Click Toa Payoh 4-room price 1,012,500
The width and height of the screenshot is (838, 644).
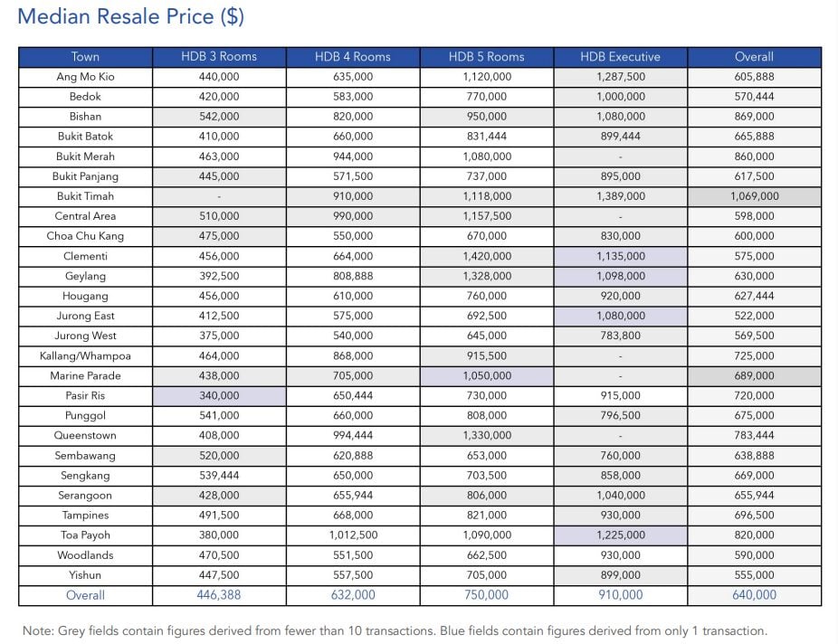[353, 535]
